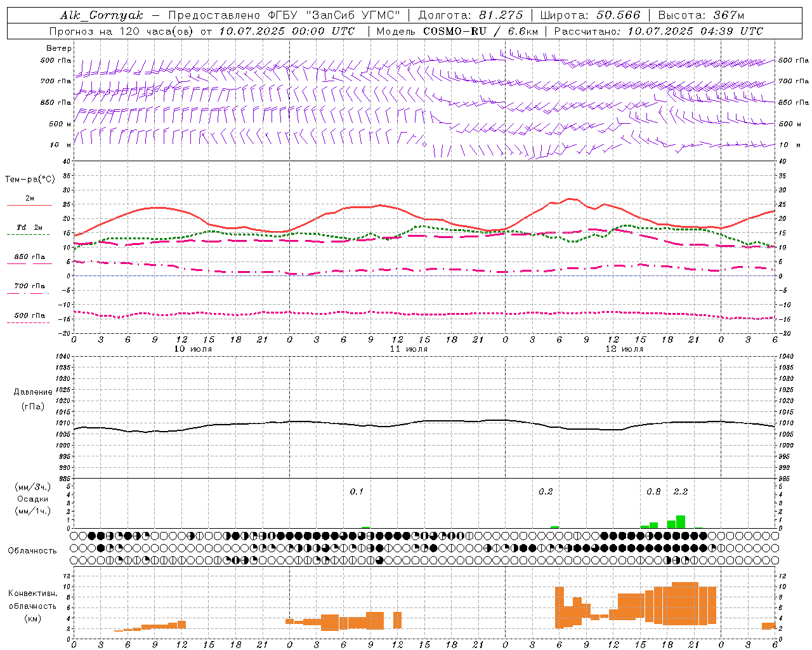Viewport: 812px width, 650px height.
Task: Click the Ветер panel label
Action: tap(59, 48)
